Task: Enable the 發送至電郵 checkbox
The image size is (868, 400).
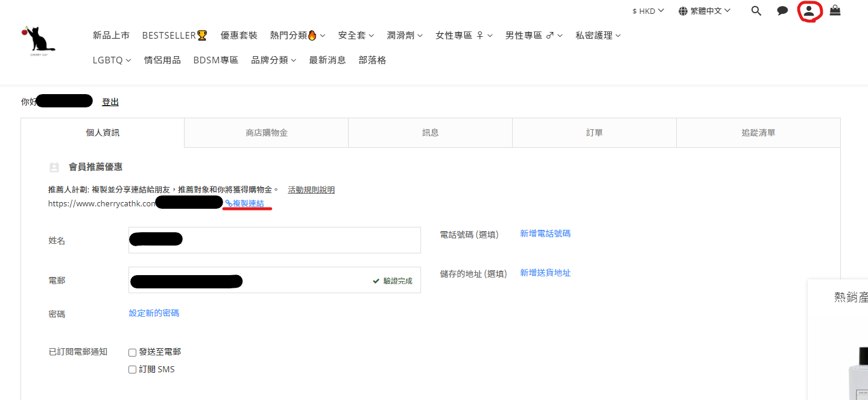Action: (x=133, y=352)
